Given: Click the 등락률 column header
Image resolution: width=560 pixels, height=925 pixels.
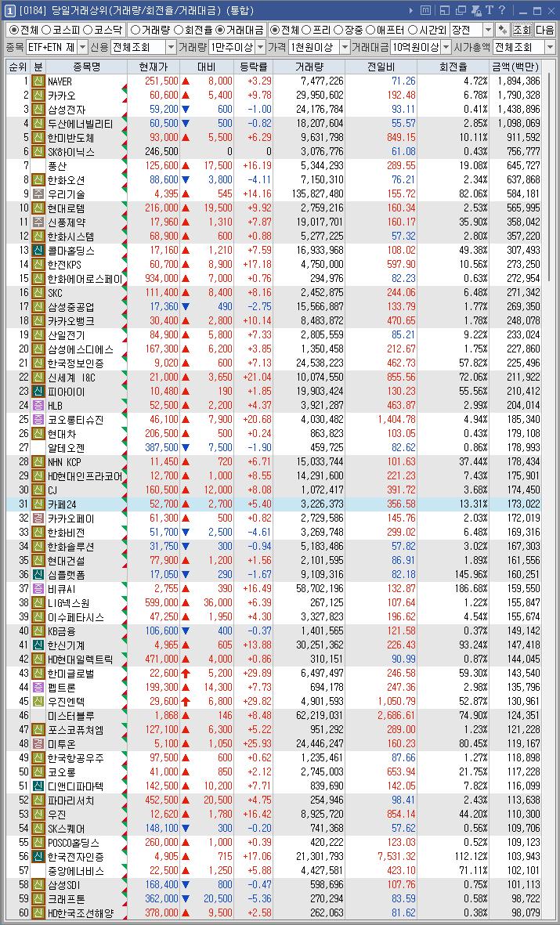Looking at the screenshot, I should tap(254, 67).
